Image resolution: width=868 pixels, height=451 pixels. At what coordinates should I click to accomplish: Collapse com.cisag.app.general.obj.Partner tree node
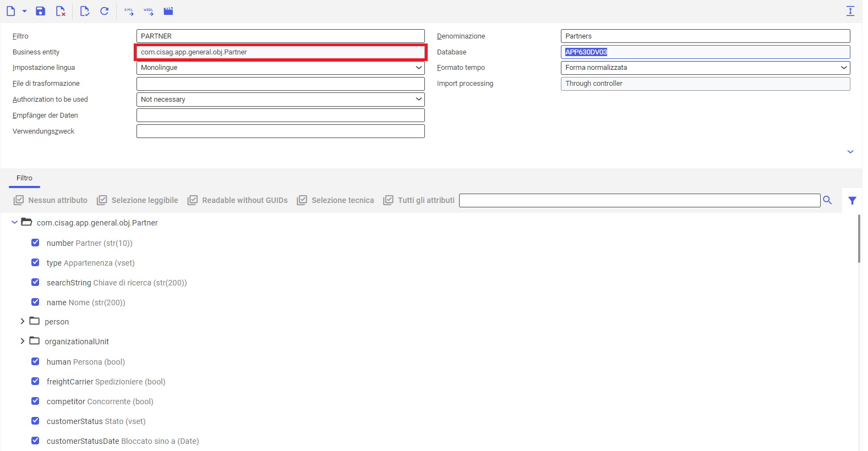14,222
